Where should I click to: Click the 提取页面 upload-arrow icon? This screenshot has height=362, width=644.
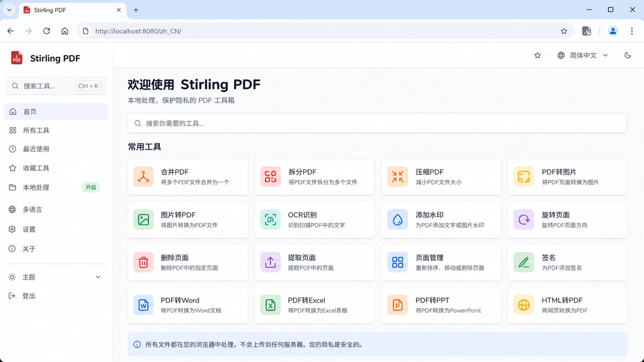click(x=270, y=262)
